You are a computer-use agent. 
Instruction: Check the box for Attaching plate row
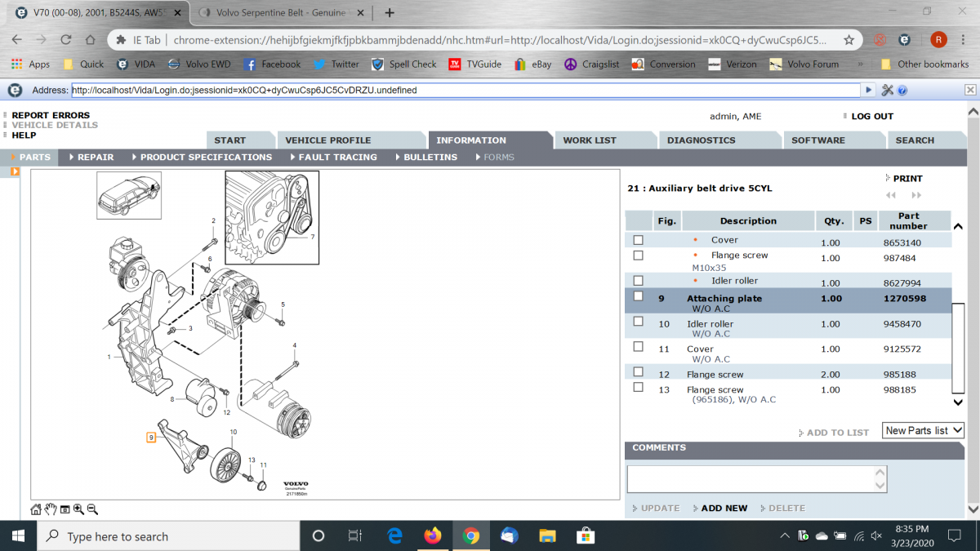[x=639, y=297]
